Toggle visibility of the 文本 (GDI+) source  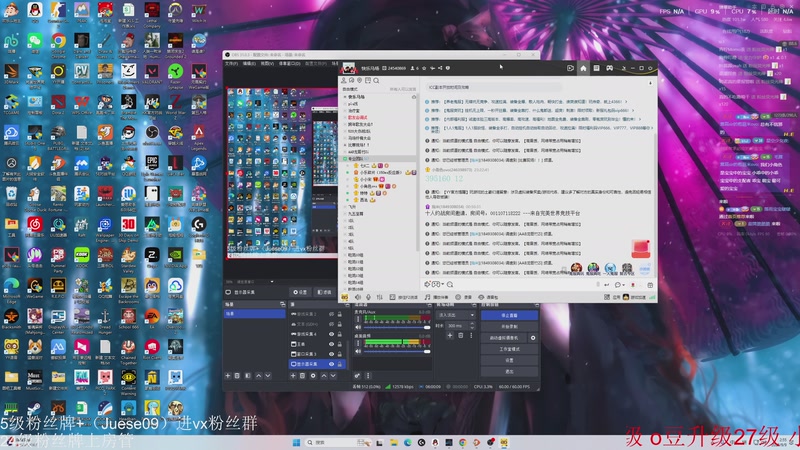[331, 324]
